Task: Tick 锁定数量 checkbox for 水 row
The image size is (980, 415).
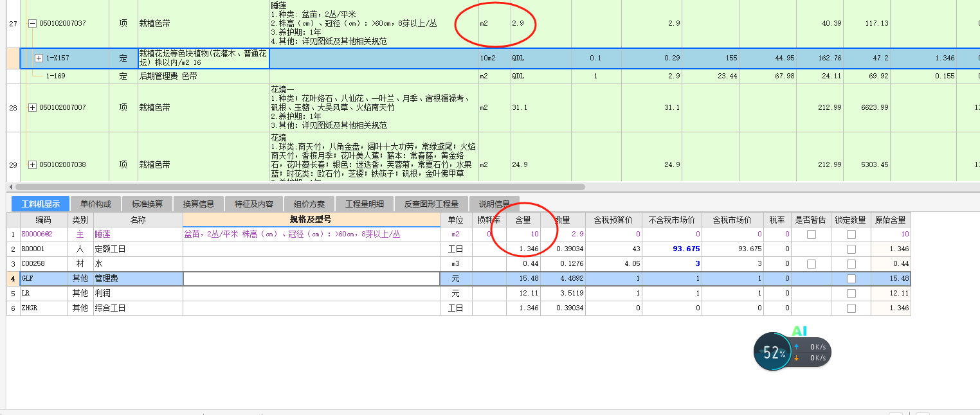Action: click(x=851, y=264)
